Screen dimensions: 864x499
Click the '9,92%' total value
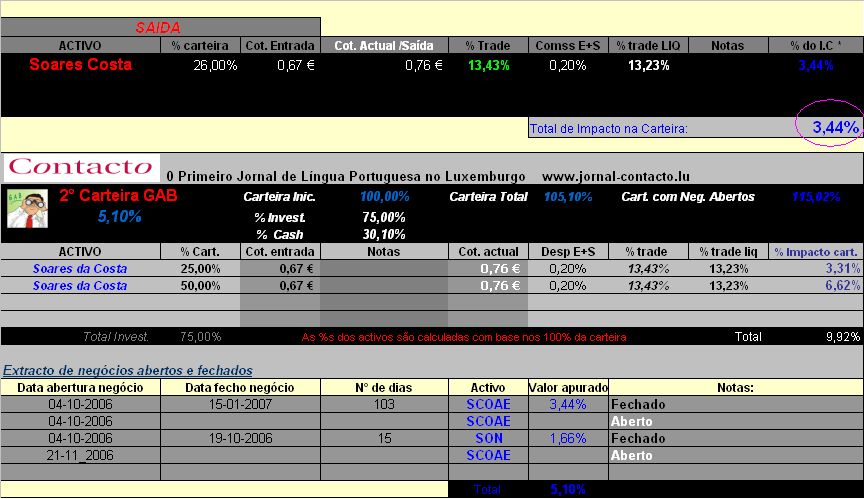843,337
